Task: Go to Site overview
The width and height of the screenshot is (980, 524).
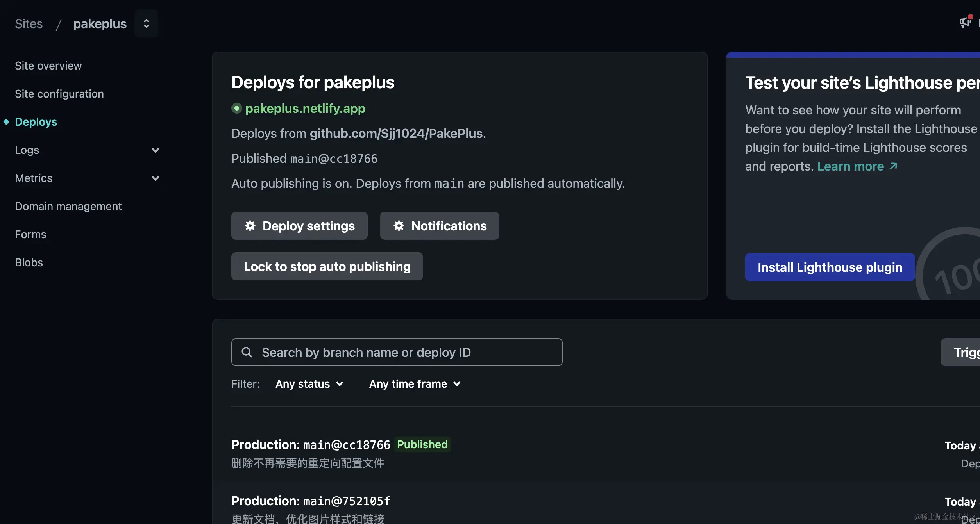Action: point(48,66)
